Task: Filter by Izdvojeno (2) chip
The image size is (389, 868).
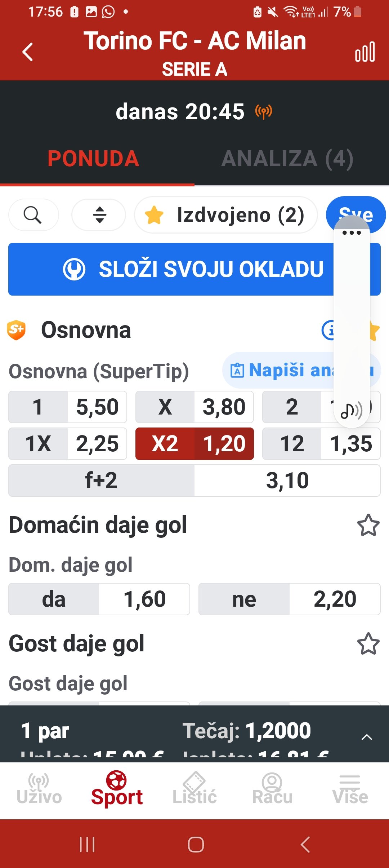Action: [x=226, y=215]
